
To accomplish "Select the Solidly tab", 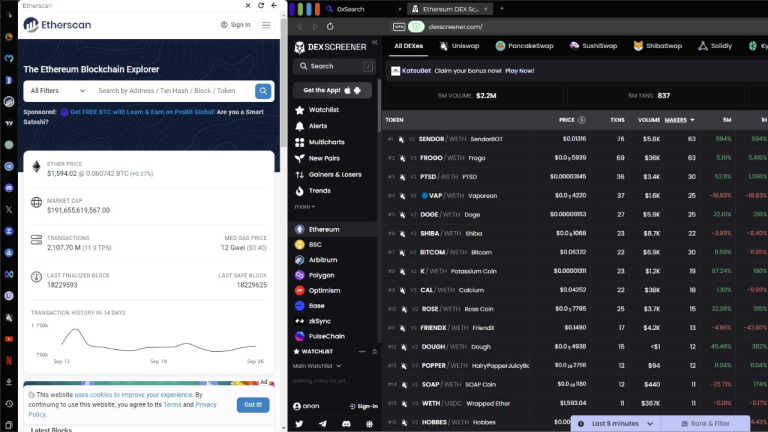I will click(715, 46).
